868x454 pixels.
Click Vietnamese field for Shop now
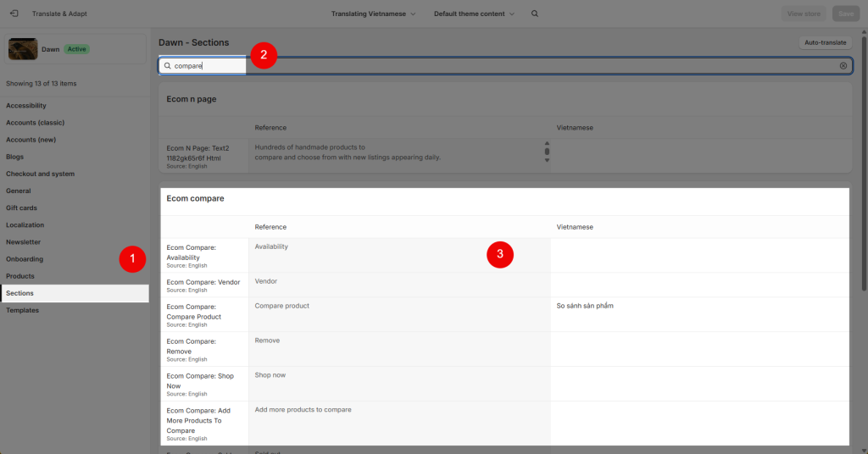pos(699,384)
